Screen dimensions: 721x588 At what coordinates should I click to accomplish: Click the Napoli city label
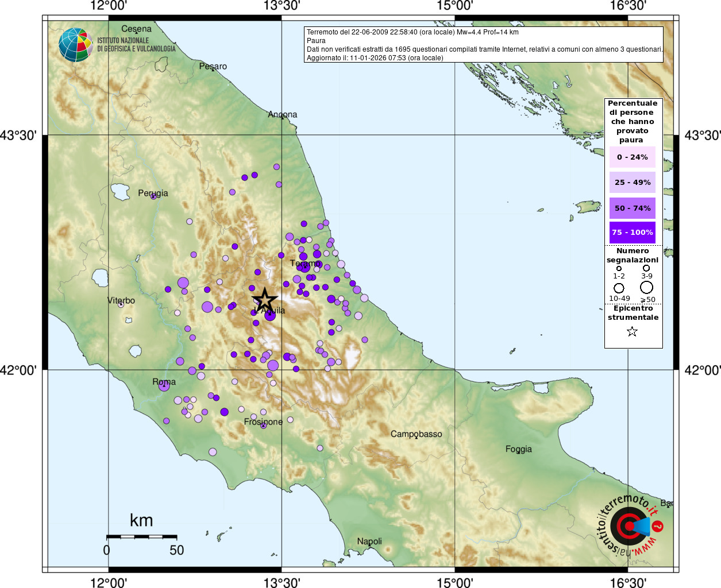tap(369, 541)
